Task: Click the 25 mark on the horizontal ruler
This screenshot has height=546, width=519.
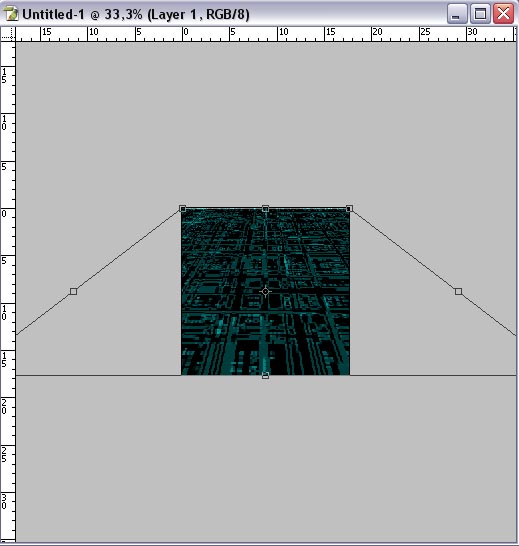Action: (425, 32)
